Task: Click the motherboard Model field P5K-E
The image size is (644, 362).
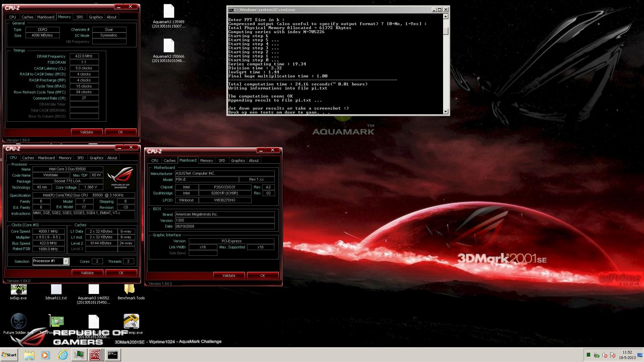Action: [207, 180]
